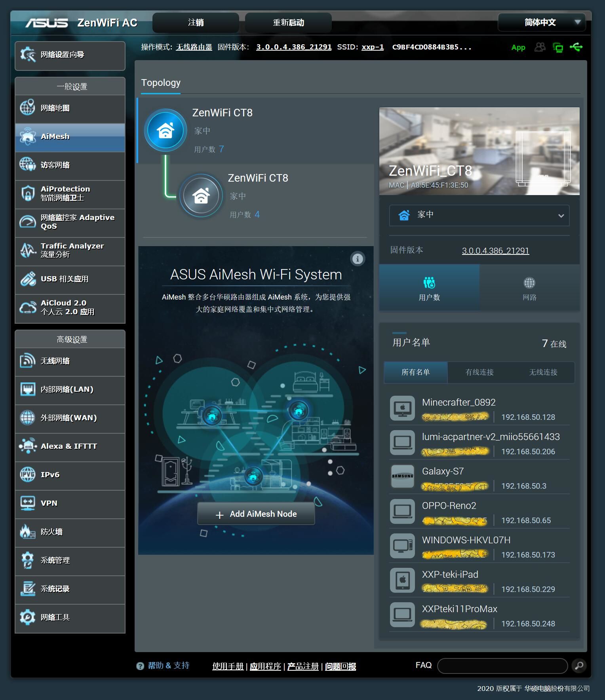605x700 pixels.
Task: Select the 无线连接 wireless filter tab
Action: tap(543, 372)
